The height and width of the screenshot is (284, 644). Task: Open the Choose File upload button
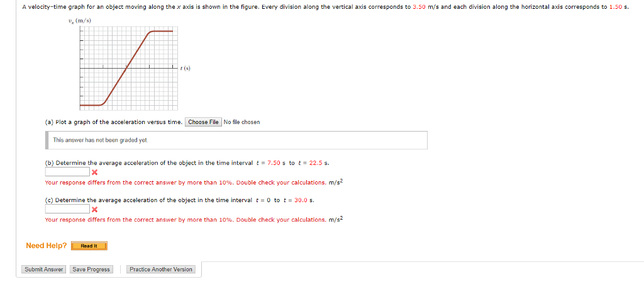coord(203,122)
